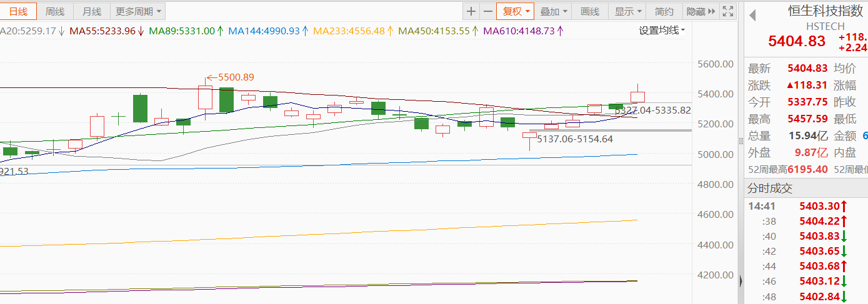Screen dimensions: 868x304
Task: Click the 总量 15.94亿 value
Action: tap(808, 136)
